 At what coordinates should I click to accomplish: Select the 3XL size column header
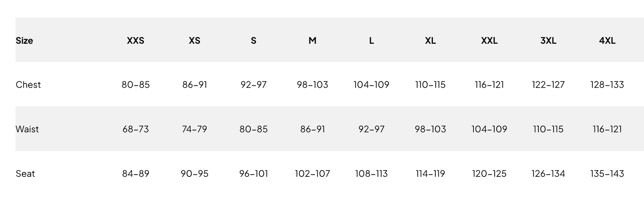pyautogui.click(x=548, y=41)
